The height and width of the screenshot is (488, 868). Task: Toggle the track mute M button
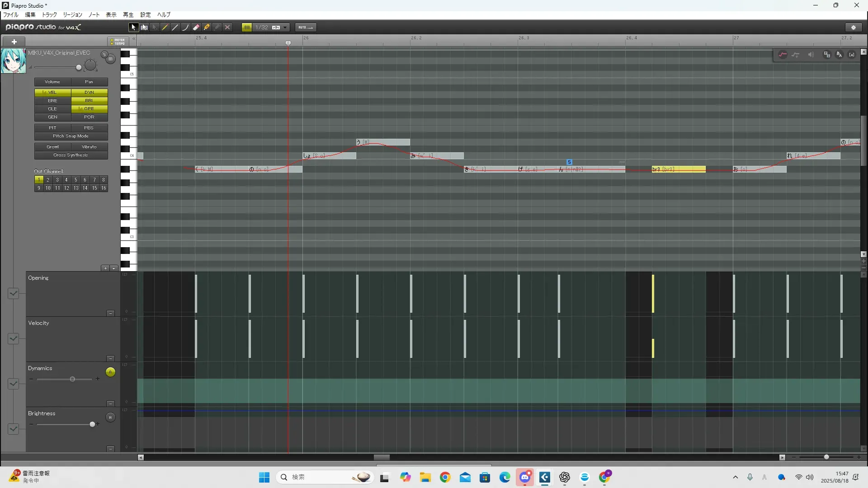pos(110,59)
